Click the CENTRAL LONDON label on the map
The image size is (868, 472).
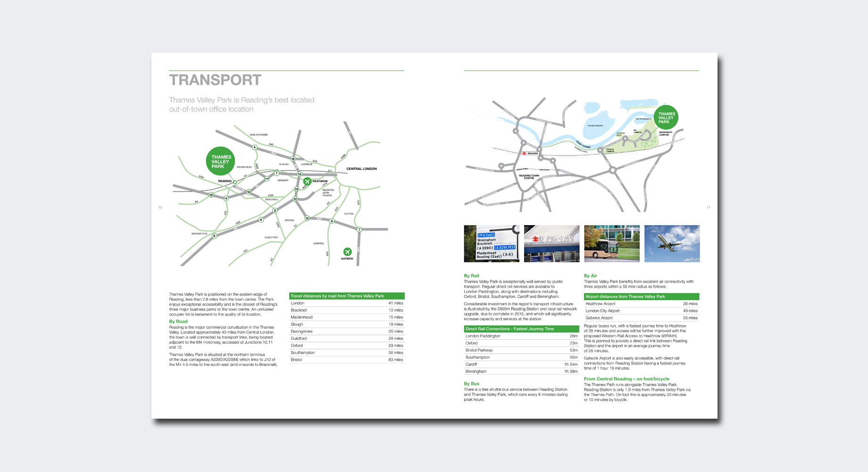(362, 169)
